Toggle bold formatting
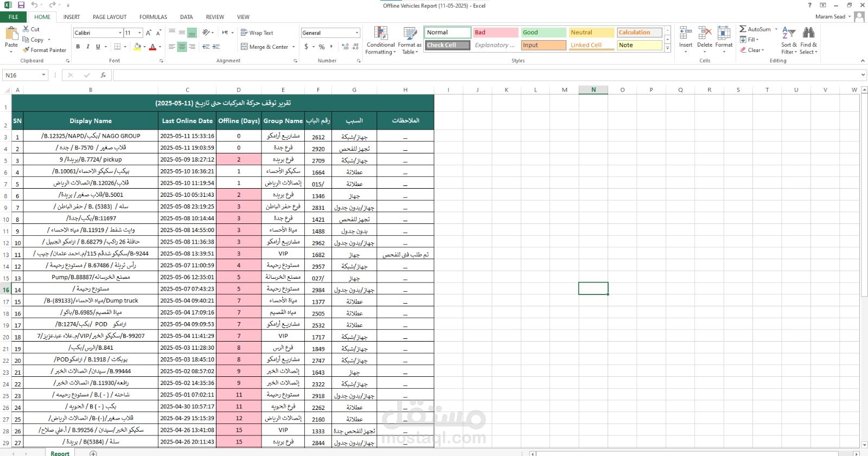 coord(78,47)
